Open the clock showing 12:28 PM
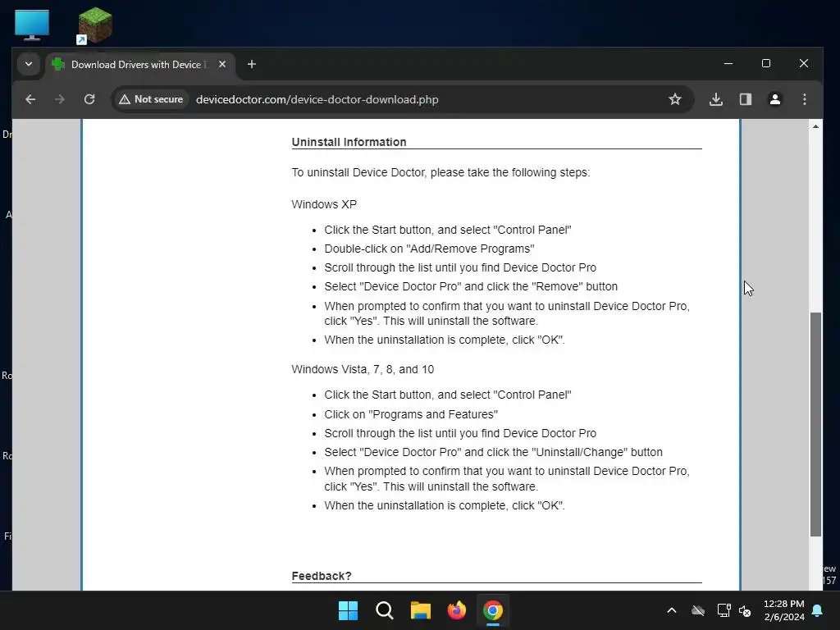 pyautogui.click(x=783, y=610)
